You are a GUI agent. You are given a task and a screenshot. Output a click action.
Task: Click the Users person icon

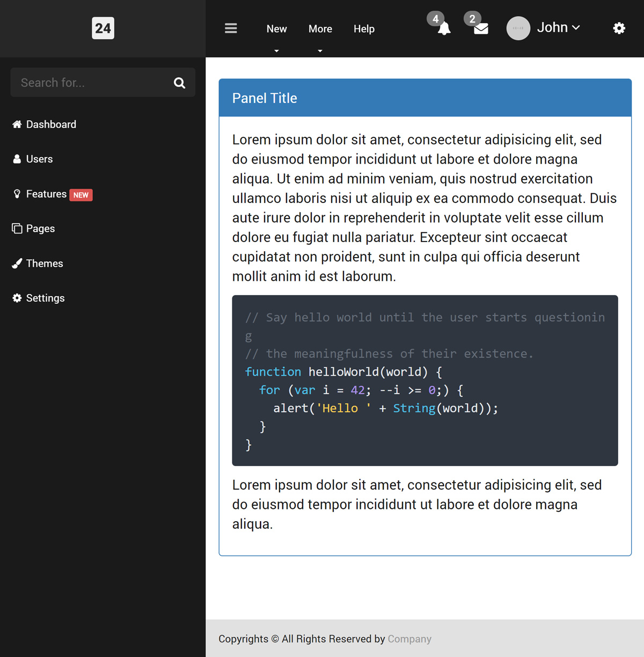17,159
